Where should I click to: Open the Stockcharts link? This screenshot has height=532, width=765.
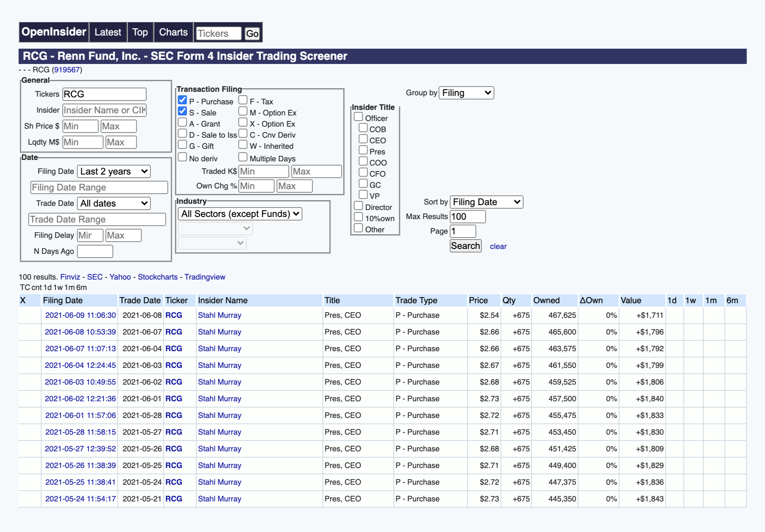tap(158, 277)
